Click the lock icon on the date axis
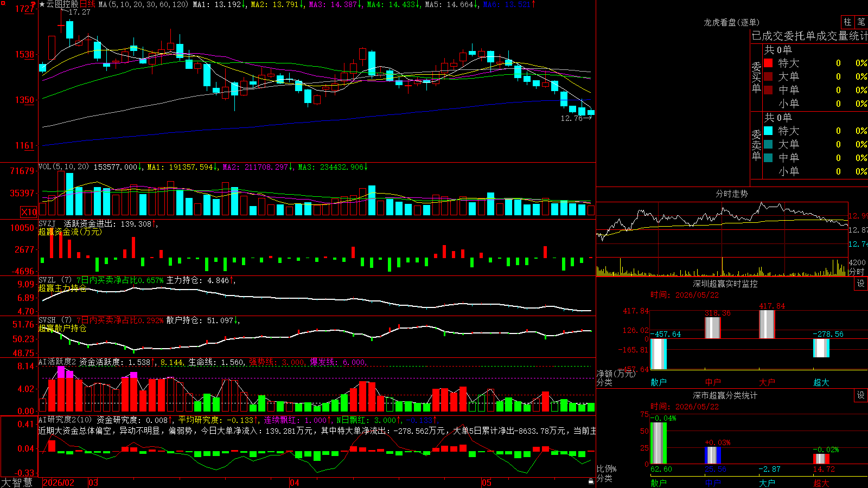The height and width of the screenshot is (488, 868). (591, 481)
